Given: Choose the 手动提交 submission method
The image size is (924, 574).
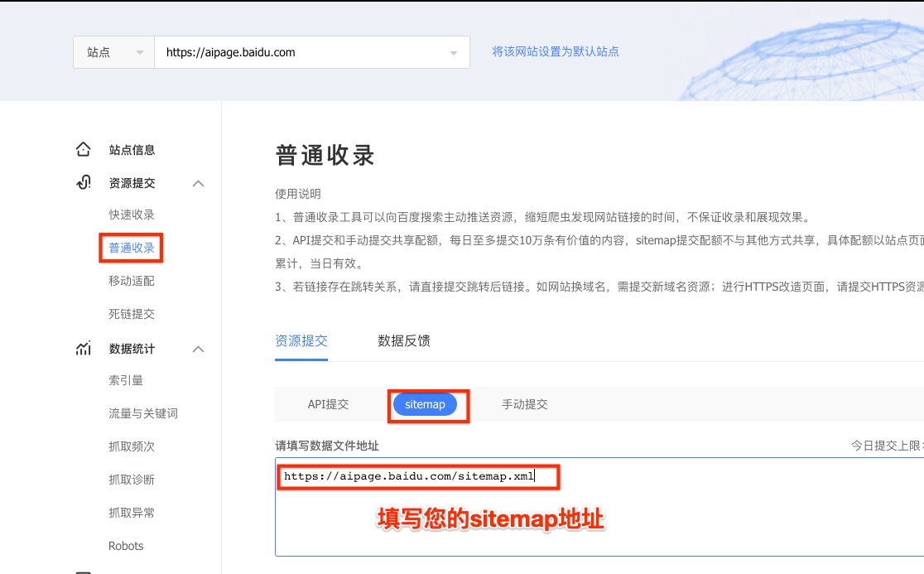Looking at the screenshot, I should 524,404.
